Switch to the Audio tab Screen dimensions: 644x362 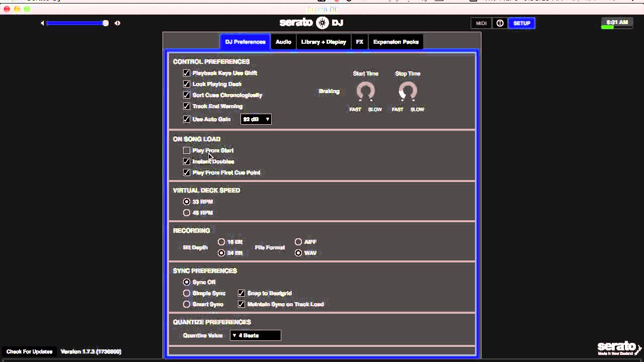pyautogui.click(x=283, y=42)
